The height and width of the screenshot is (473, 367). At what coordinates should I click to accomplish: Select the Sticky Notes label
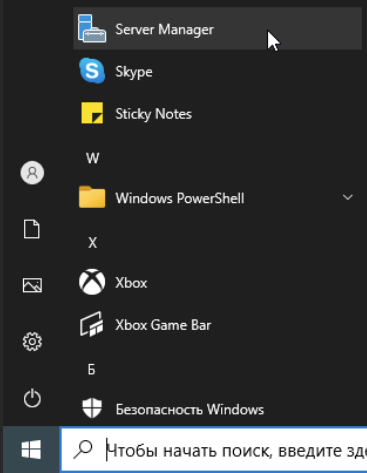click(153, 114)
